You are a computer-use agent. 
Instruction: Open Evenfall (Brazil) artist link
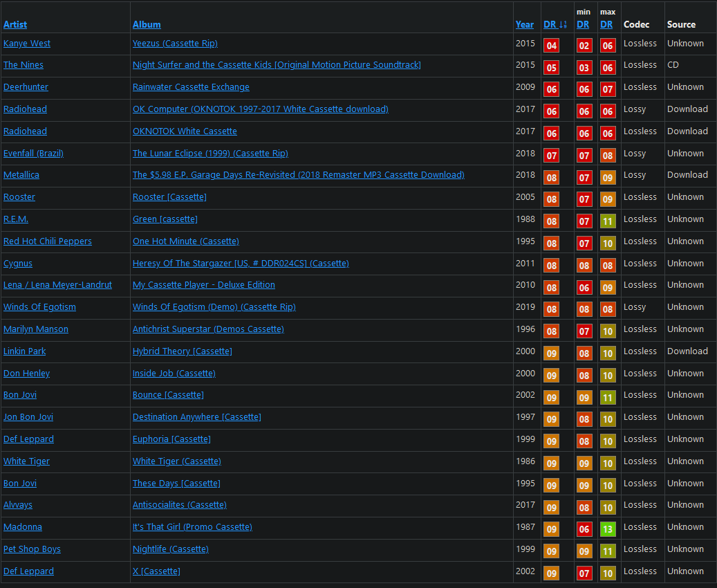pyautogui.click(x=33, y=154)
